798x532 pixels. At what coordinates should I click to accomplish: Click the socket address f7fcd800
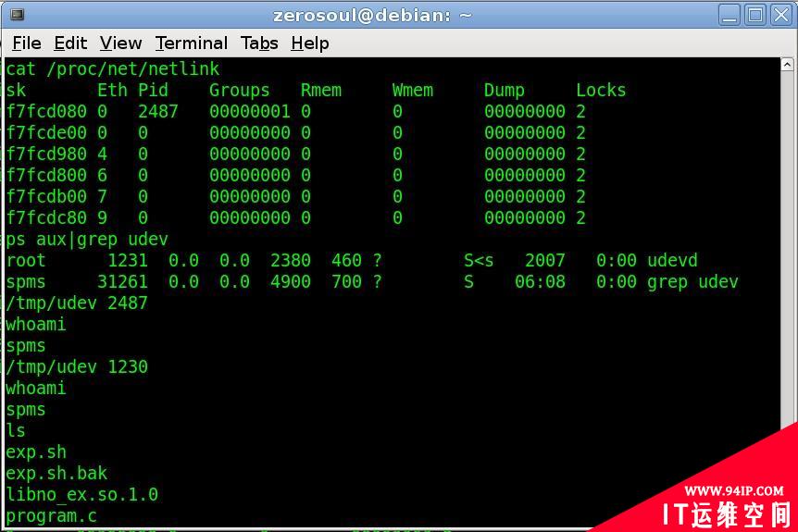pos(46,176)
